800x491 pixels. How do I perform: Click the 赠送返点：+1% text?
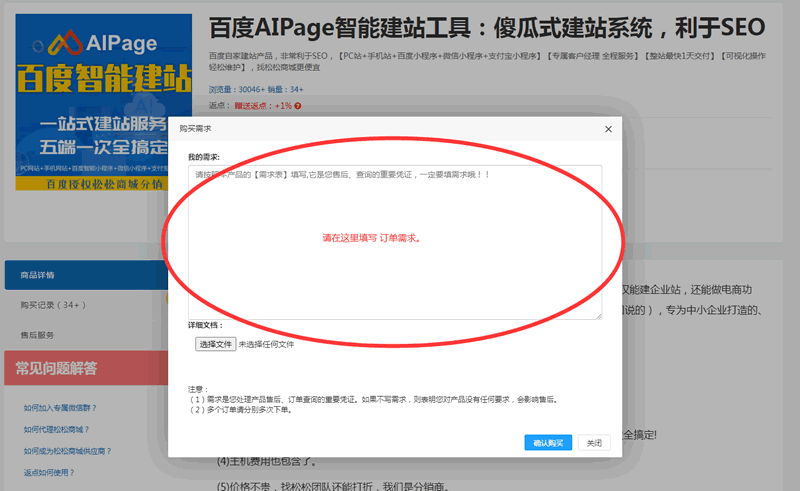click(263, 106)
